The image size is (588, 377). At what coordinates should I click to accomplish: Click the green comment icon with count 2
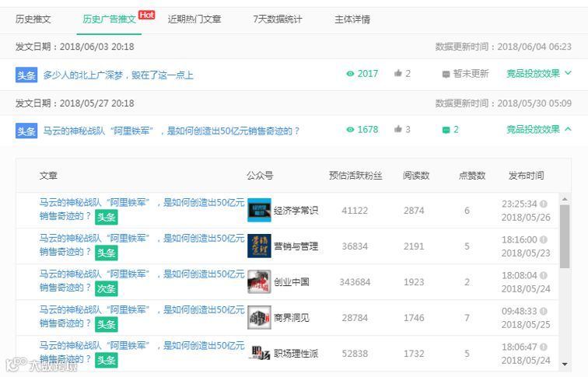point(446,130)
